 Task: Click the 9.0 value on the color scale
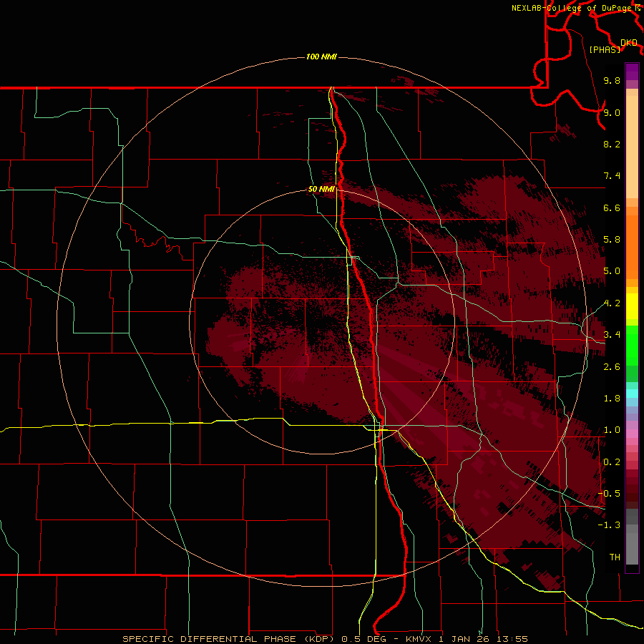612,112
